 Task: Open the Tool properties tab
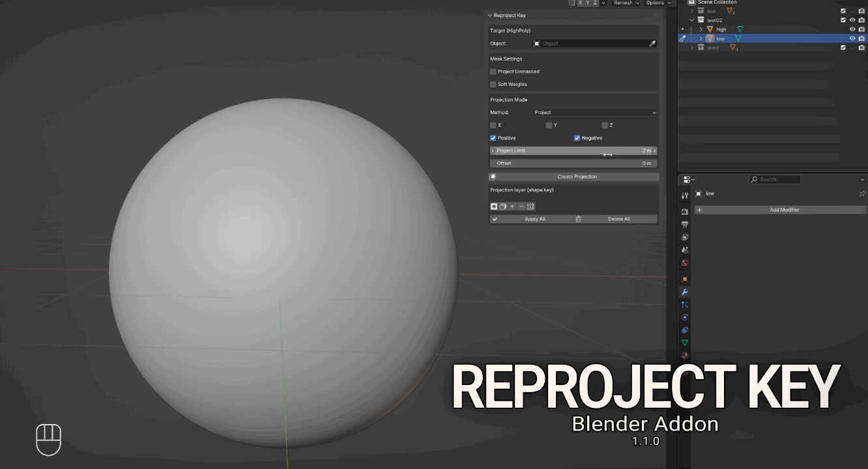[685, 195]
